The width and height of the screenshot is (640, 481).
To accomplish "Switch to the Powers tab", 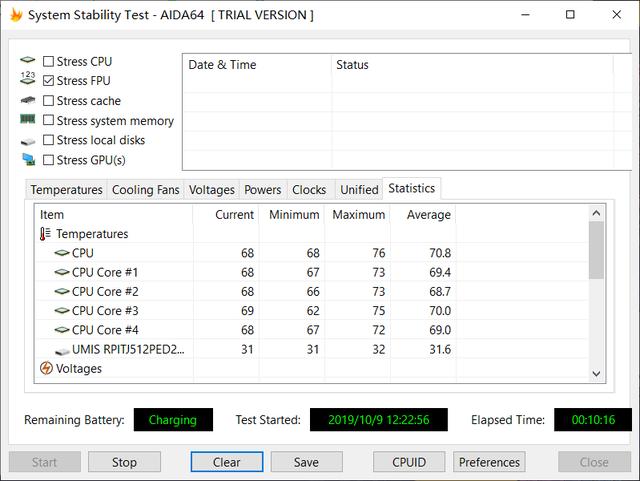I will 263,190.
